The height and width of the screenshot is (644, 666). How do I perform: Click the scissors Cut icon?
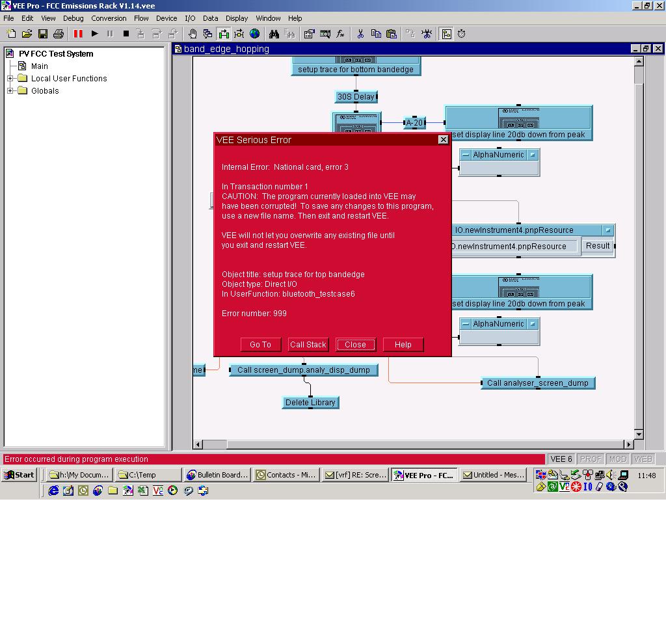(x=360, y=34)
